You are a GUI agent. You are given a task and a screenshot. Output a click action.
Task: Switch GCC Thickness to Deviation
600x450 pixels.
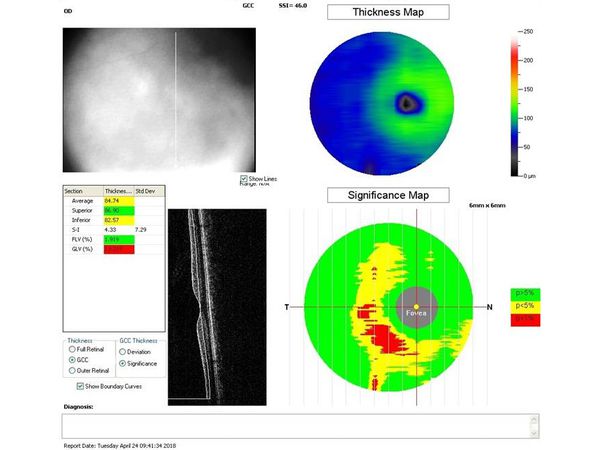(126, 352)
